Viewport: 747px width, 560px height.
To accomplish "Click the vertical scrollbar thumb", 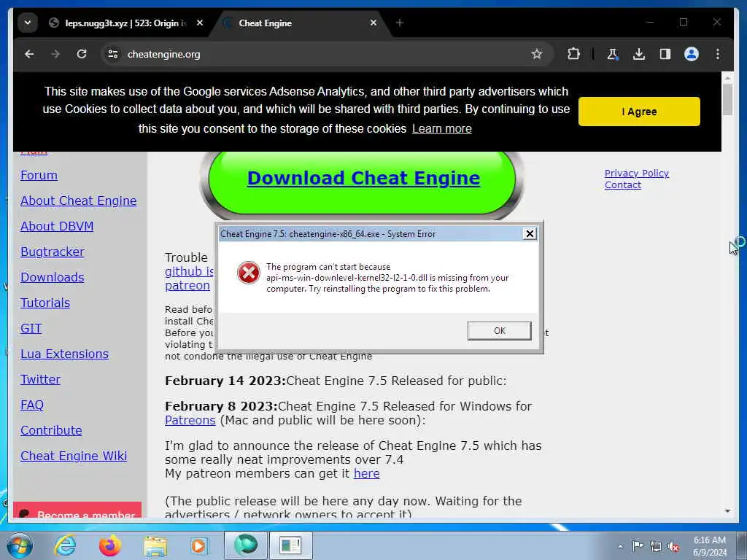I will (x=727, y=99).
